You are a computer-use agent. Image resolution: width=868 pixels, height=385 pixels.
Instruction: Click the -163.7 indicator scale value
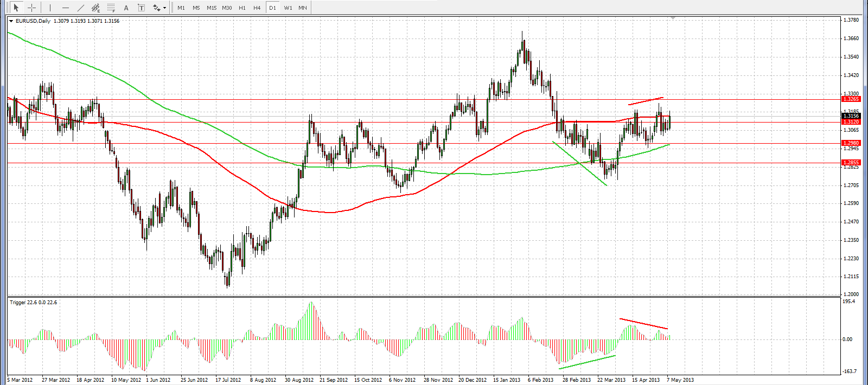(850, 371)
